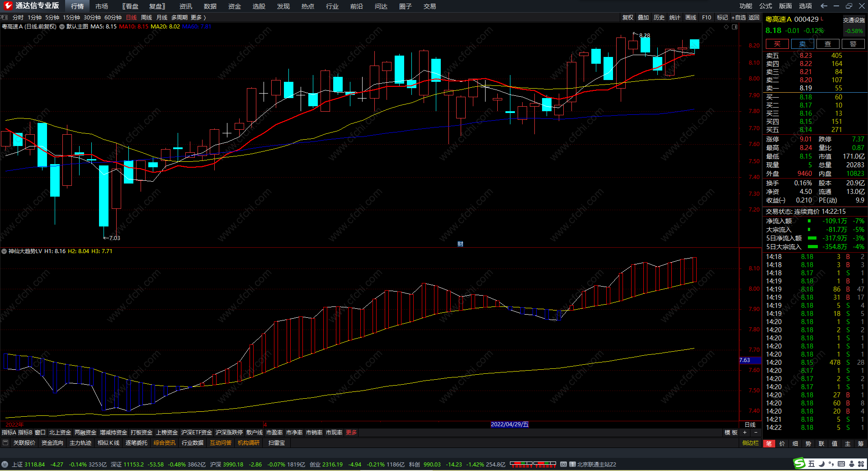
Task: Switch to 周线 weekly period
Action: coord(146,18)
